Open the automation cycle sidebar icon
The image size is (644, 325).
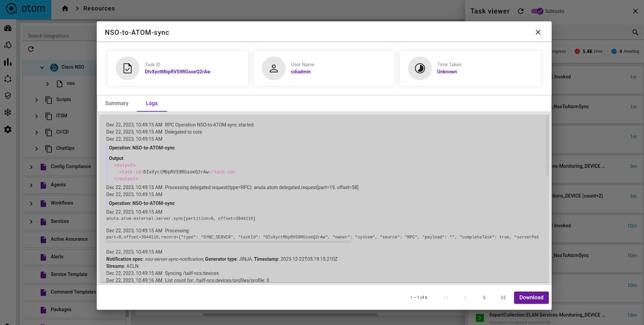tap(8, 79)
